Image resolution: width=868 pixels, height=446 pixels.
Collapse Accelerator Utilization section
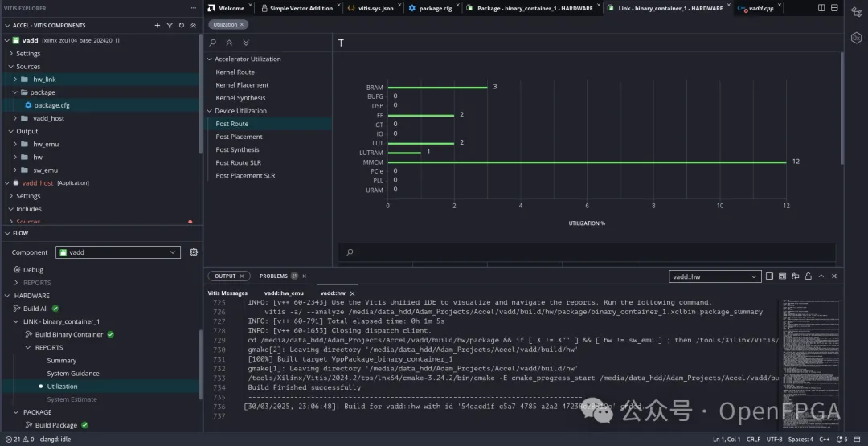[x=210, y=59]
